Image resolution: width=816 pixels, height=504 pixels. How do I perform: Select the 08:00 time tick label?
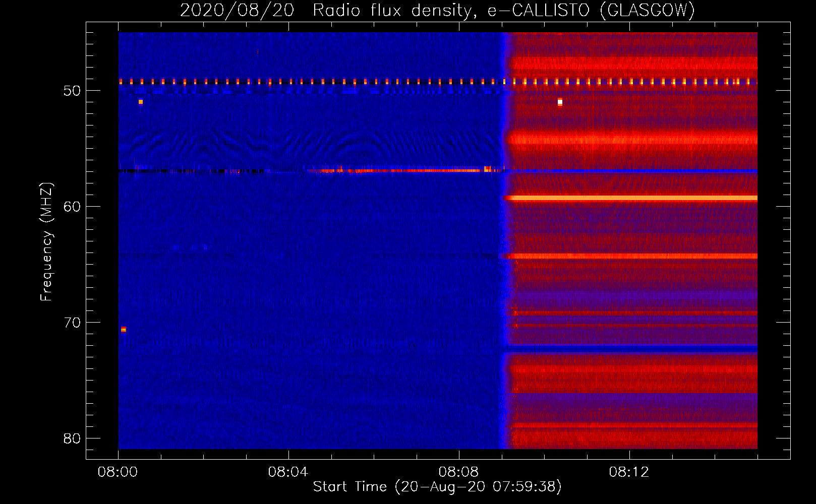(x=118, y=472)
